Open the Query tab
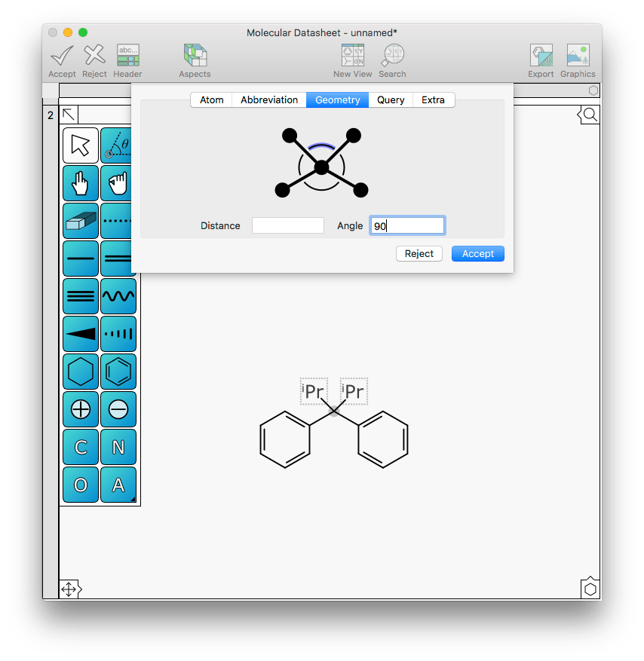 tap(391, 99)
